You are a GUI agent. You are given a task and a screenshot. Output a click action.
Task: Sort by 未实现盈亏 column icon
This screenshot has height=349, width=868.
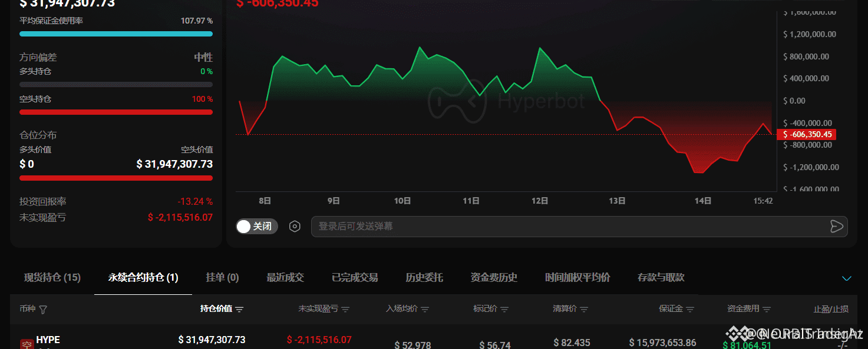(345, 310)
